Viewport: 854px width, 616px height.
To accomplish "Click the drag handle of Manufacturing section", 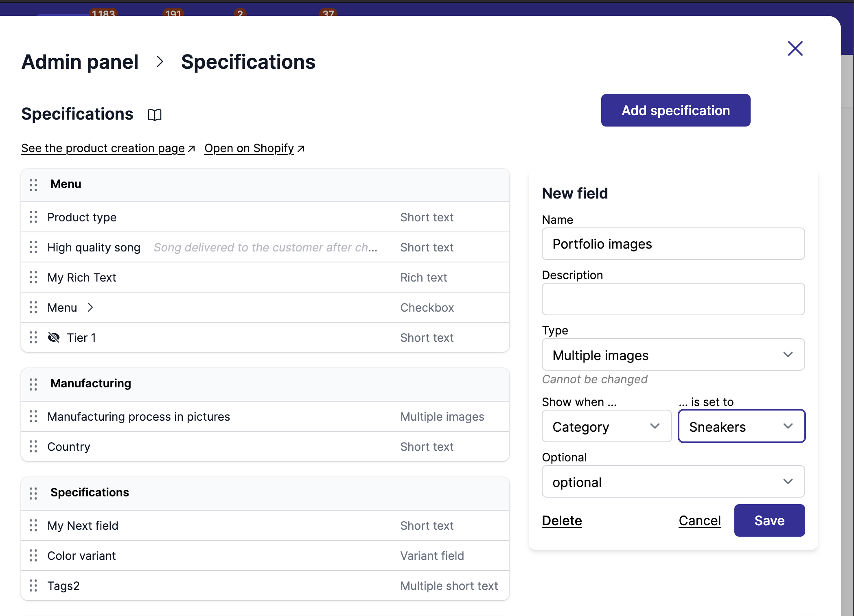I will pyautogui.click(x=33, y=383).
